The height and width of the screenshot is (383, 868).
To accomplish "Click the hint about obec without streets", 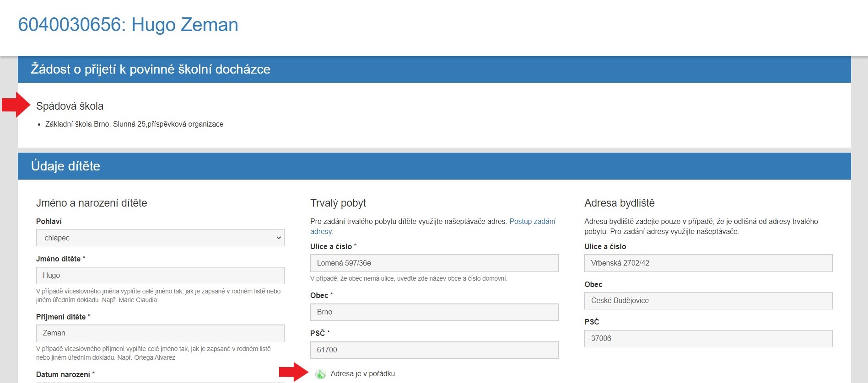I will point(409,278).
